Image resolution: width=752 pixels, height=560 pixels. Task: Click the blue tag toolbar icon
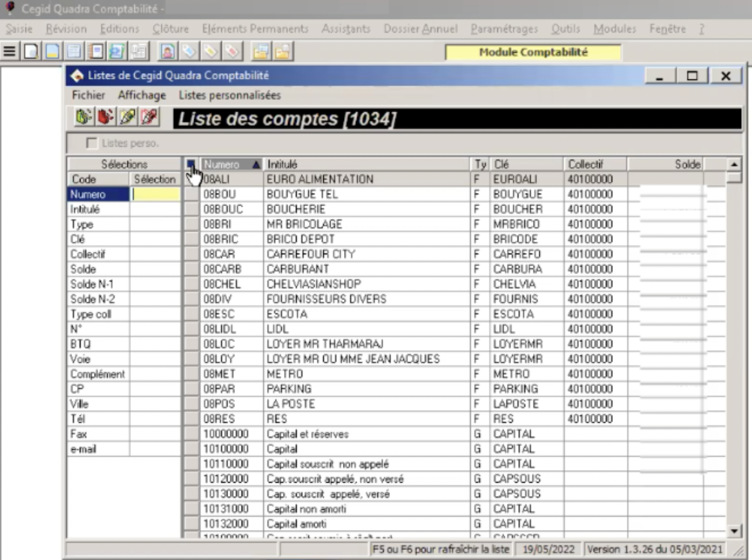pos(189,51)
